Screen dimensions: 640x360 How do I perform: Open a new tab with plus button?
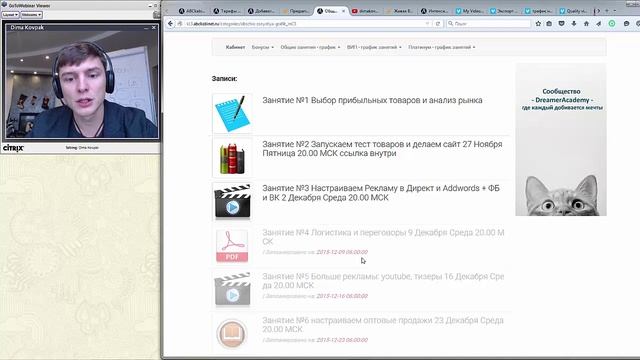point(607,11)
